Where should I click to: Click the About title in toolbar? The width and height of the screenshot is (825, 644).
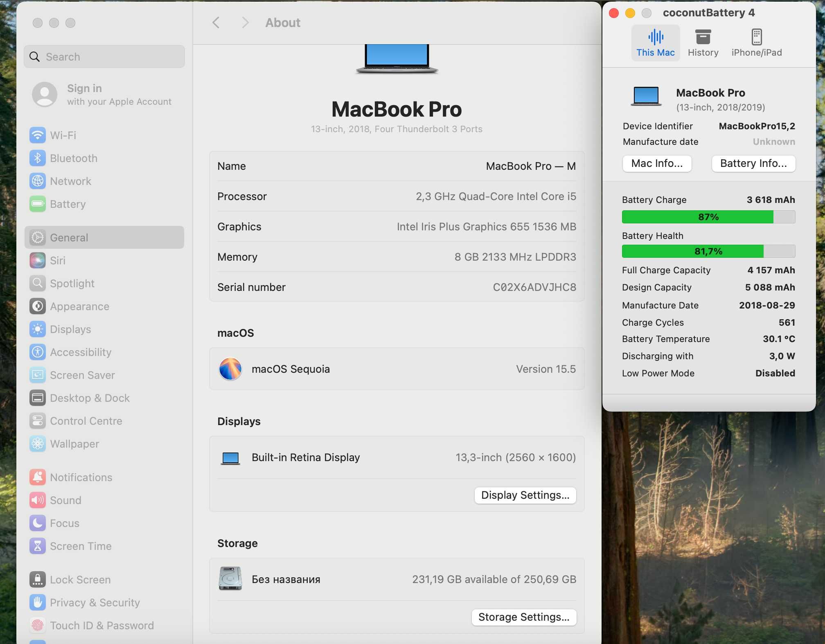point(283,23)
